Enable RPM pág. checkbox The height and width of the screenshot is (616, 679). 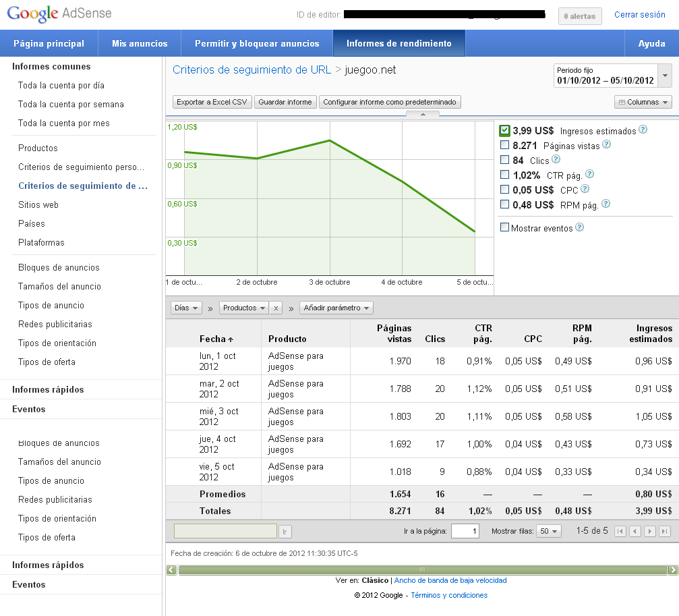click(x=504, y=204)
